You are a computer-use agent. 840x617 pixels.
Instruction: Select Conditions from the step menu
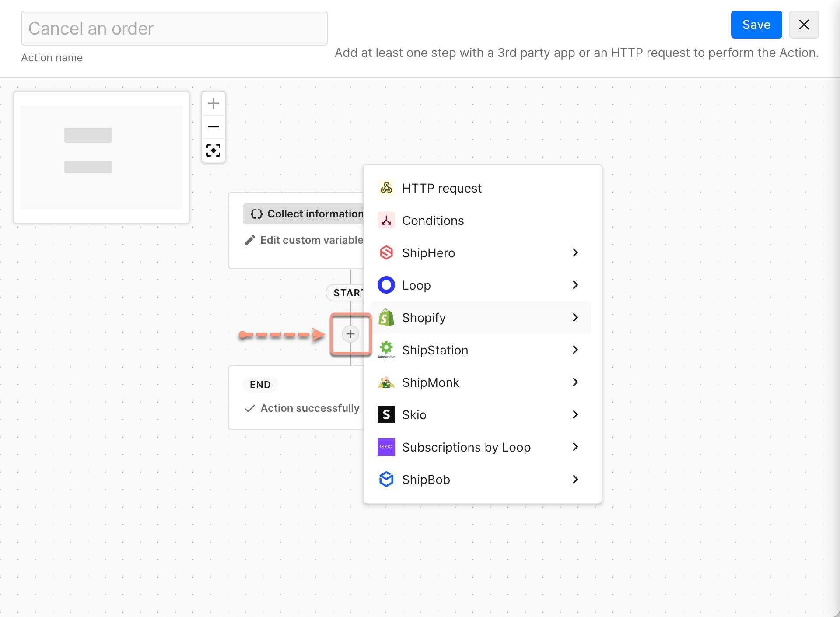pos(433,220)
